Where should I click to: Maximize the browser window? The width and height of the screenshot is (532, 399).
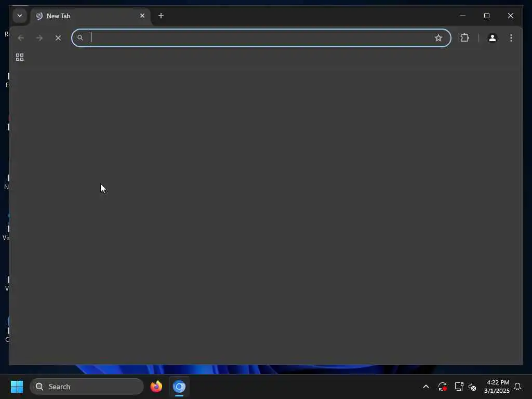click(486, 16)
